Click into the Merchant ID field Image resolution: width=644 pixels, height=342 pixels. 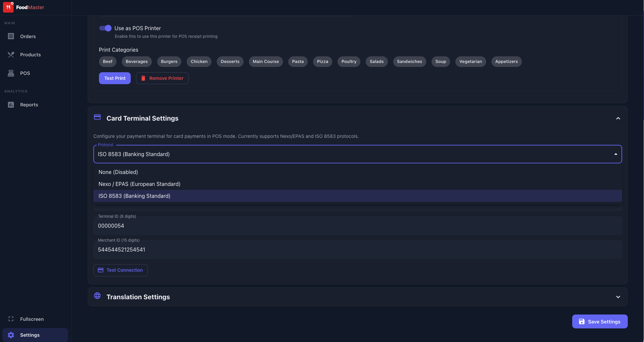357,250
